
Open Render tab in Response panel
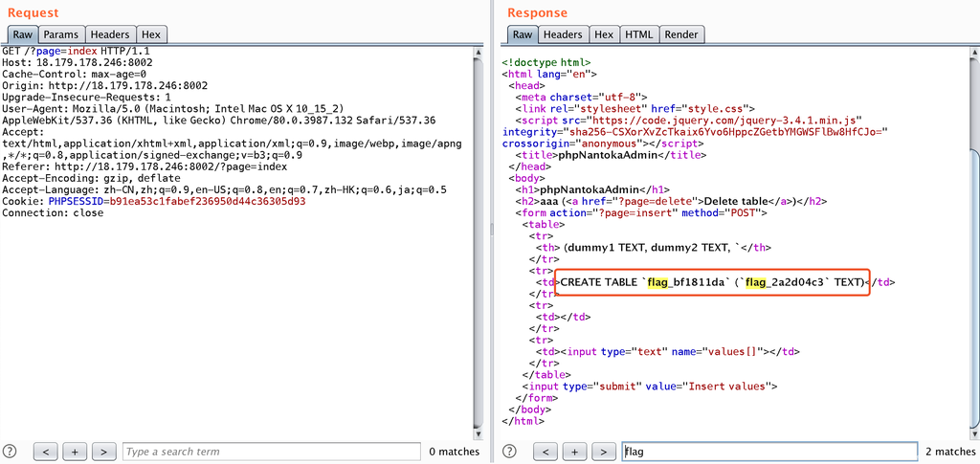(681, 34)
